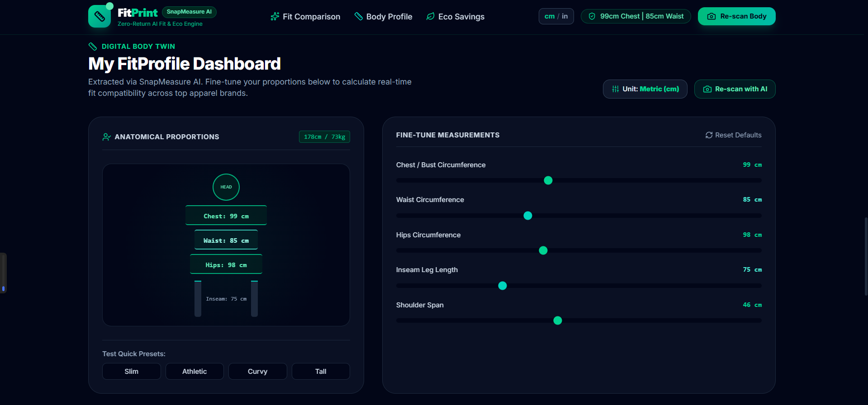Click the 178cm / 73kg tag
Screen dimensions: 868x405
pos(324,137)
